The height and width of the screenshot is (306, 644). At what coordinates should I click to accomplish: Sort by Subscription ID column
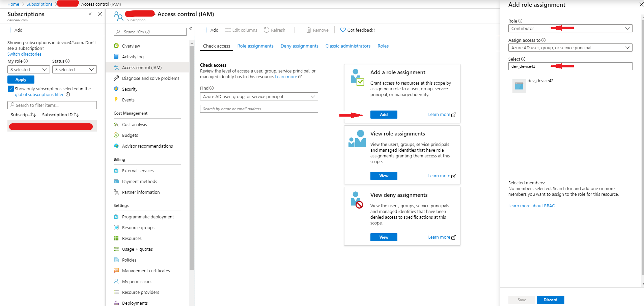click(60, 115)
